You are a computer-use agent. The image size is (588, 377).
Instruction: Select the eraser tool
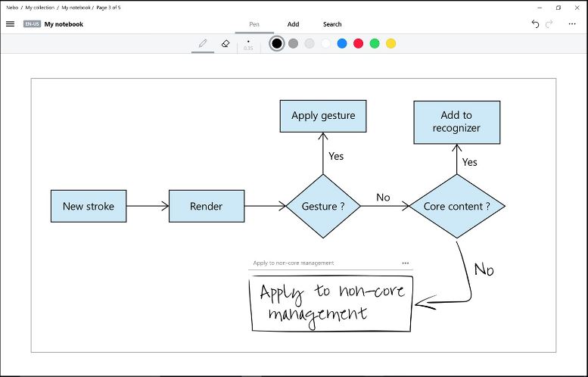pos(226,43)
